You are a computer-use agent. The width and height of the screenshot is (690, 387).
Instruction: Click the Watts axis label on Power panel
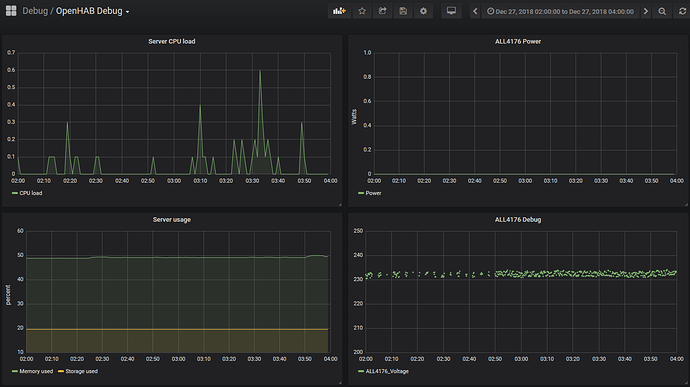(x=354, y=117)
